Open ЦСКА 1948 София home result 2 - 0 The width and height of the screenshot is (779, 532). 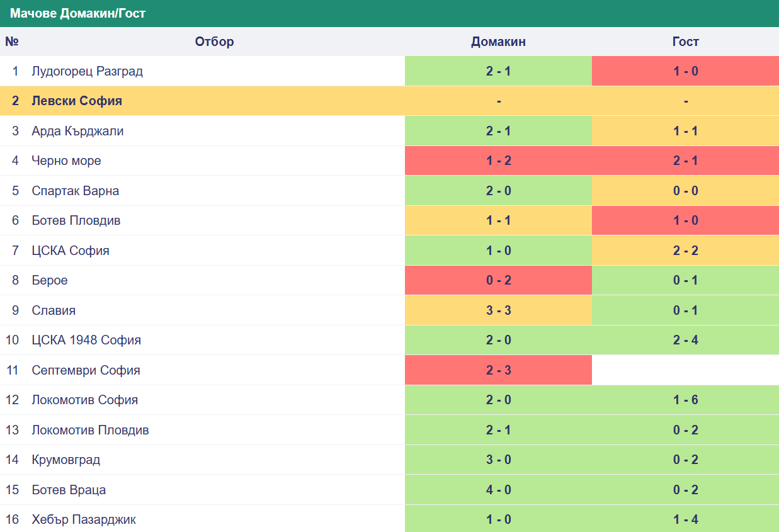[498, 340]
